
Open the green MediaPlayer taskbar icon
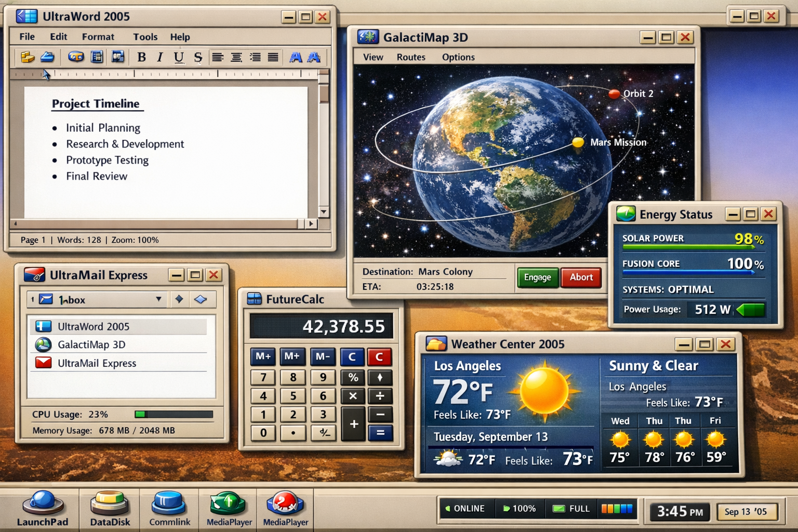(x=229, y=508)
